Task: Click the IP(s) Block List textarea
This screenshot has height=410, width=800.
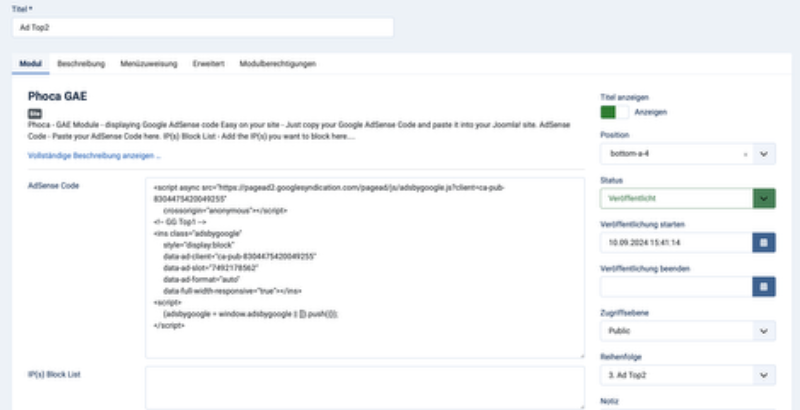Action: (x=365, y=388)
